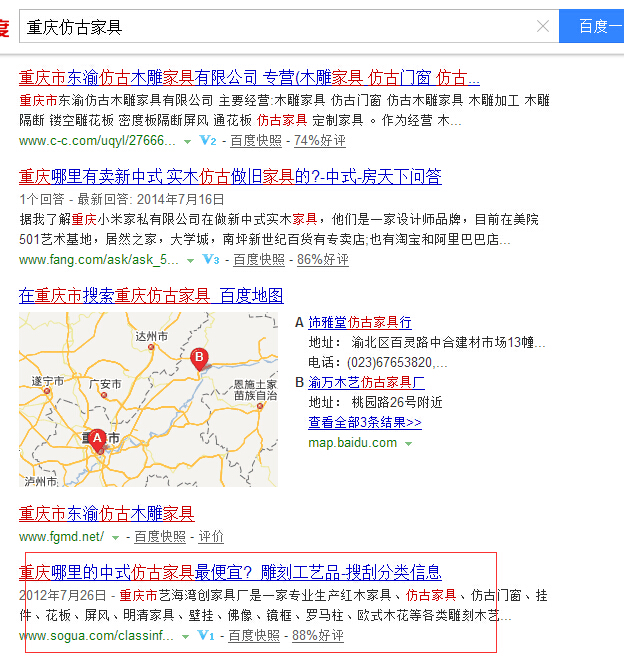Image resolution: width=624 pixels, height=658 pixels.
Task: Click the red marker A on the map
Action: 97,440
